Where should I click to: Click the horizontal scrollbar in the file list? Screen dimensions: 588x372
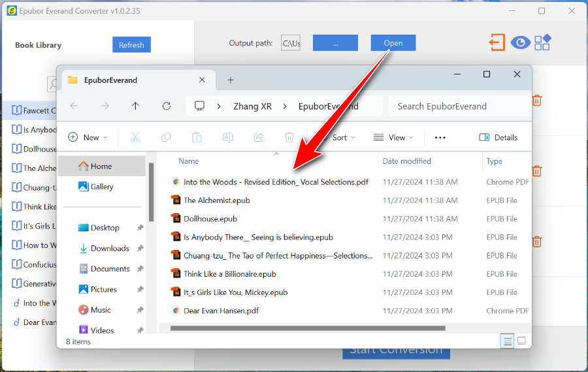(308, 328)
